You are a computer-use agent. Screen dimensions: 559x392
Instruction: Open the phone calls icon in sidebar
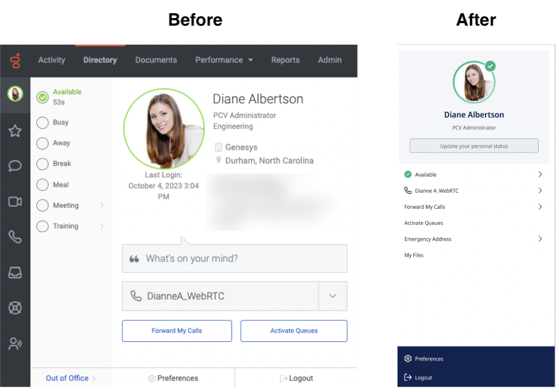(15, 237)
